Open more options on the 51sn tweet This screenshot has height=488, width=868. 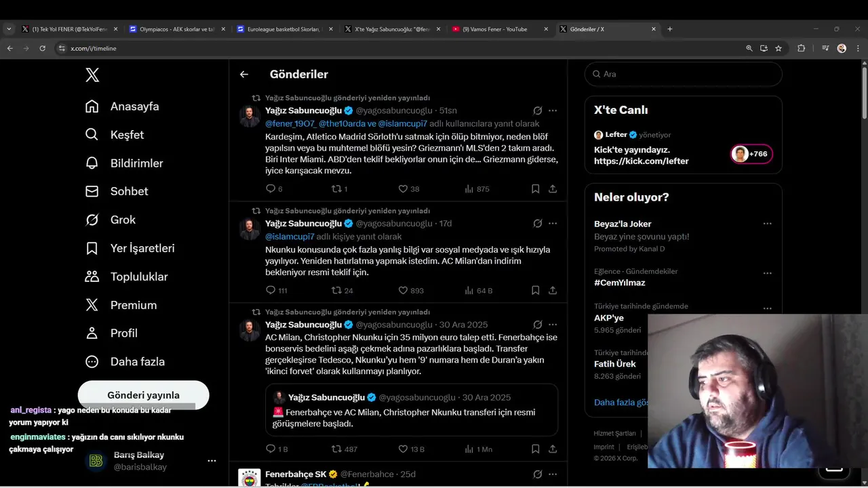[553, 110]
